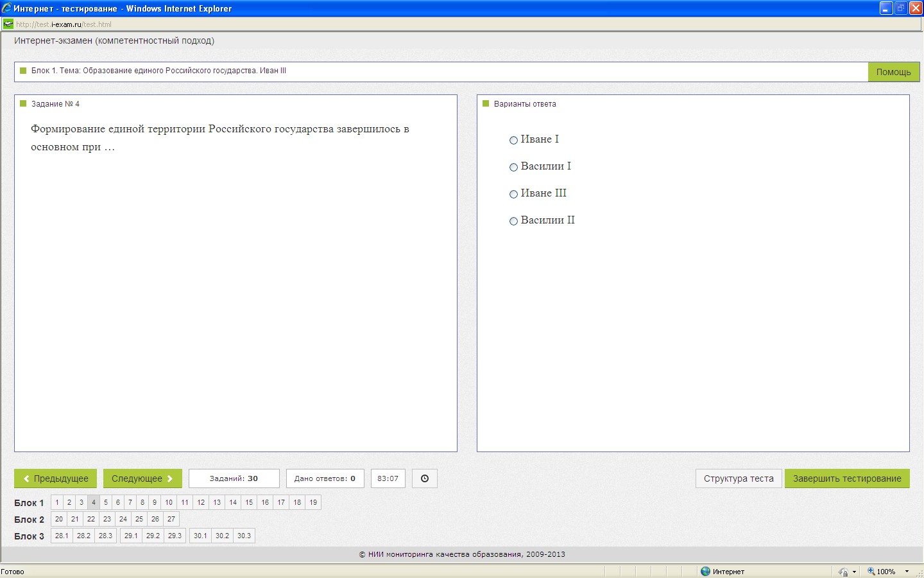Open task 27 in Блок 2

click(x=171, y=519)
